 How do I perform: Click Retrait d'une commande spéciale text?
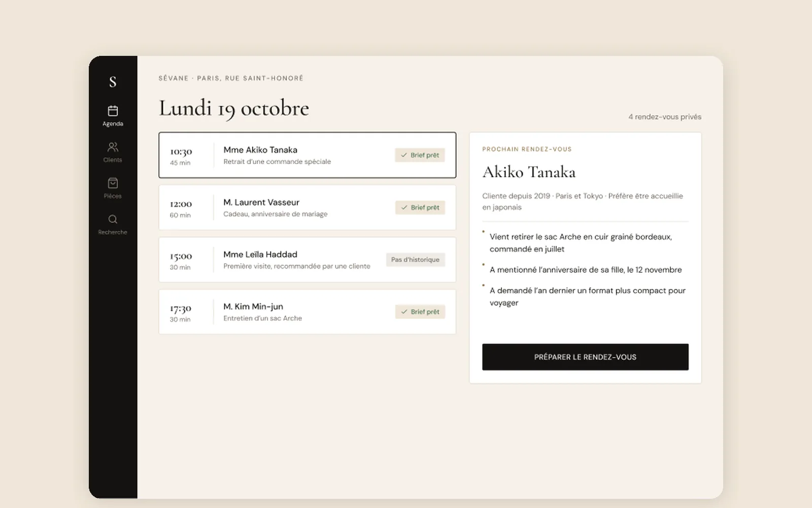(x=277, y=162)
